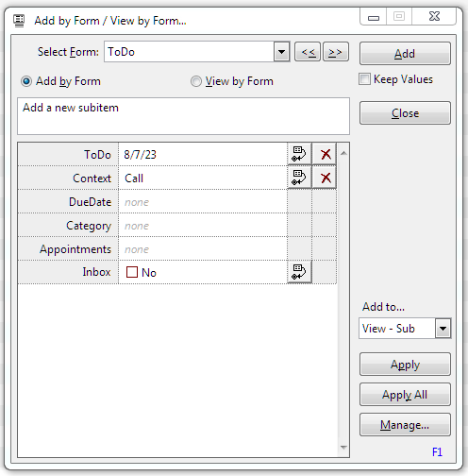Image resolution: width=468 pixels, height=476 pixels.
Task: Open the Manage... forms button
Action: pos(405,425)
